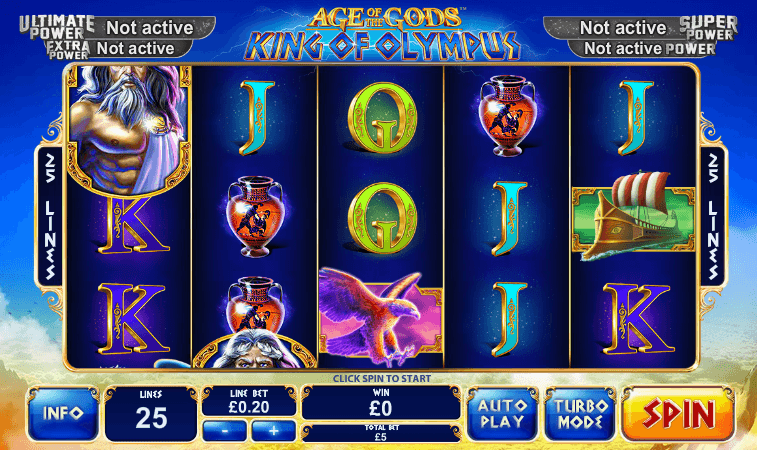757x450 pixels.
Task: Start Auto Play mode
Action: click(x=503, y=414)
